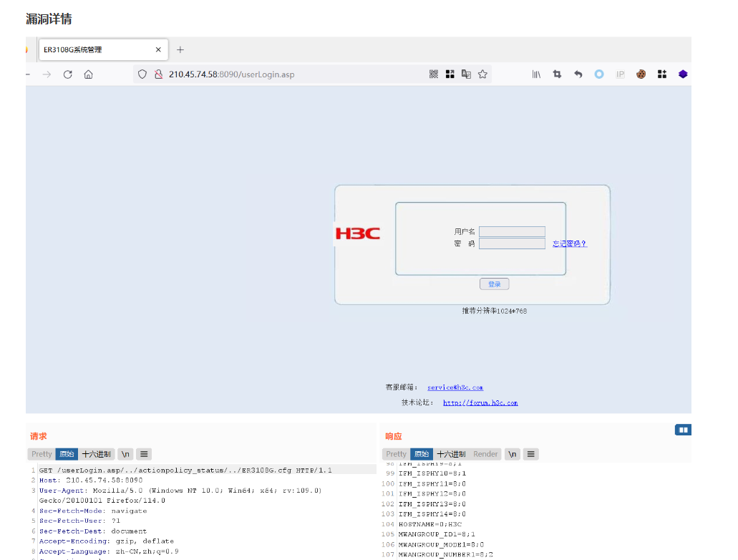
Task: Select response 原始 tab
Action: coord(422,454)
